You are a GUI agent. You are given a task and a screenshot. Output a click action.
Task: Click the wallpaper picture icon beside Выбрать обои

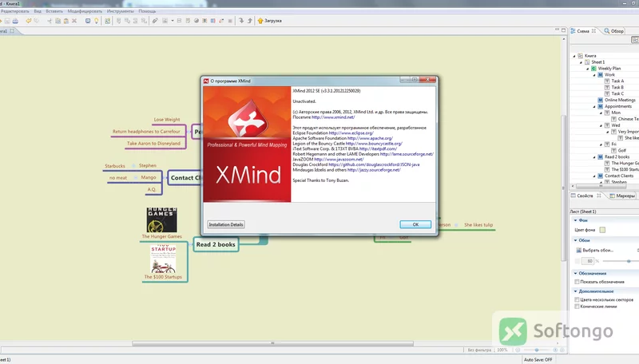(578, 250)
